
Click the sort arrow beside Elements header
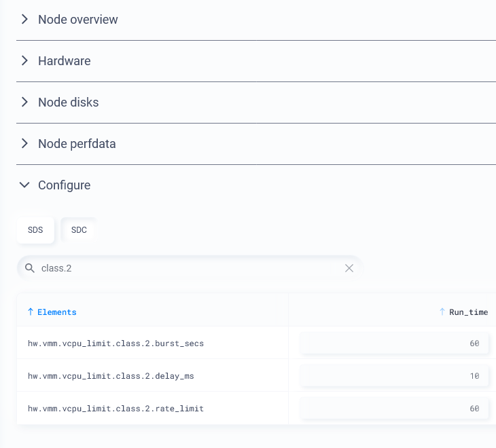[31, 312]
